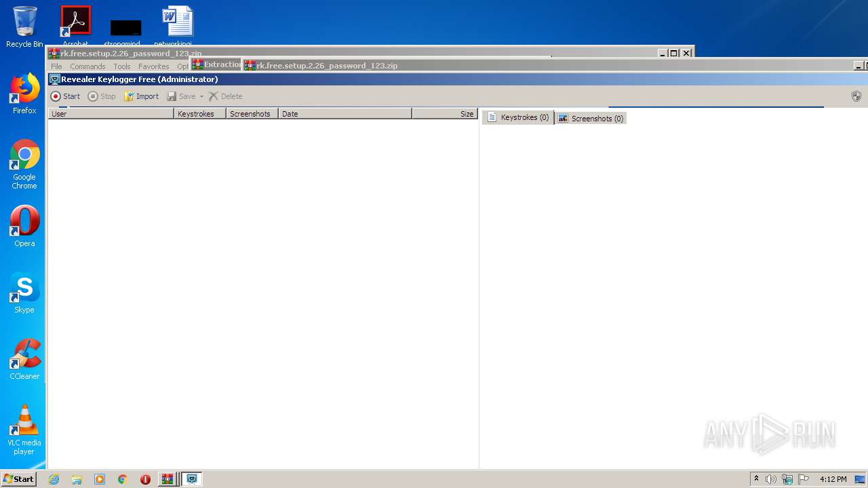
Task: Open Opera from the taskbar
Action: (145, 479)
